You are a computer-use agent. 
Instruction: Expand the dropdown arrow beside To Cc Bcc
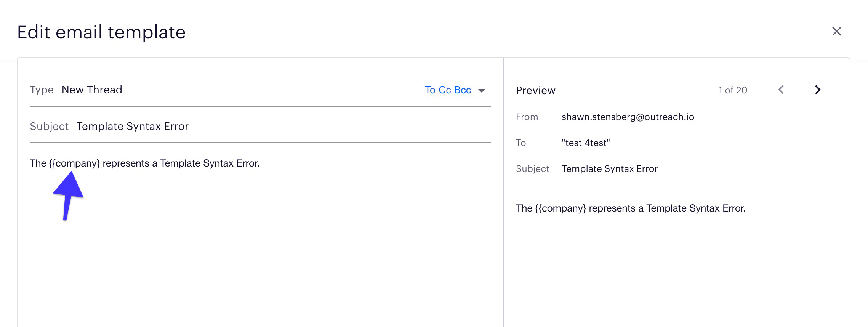(x=482, y=91)
